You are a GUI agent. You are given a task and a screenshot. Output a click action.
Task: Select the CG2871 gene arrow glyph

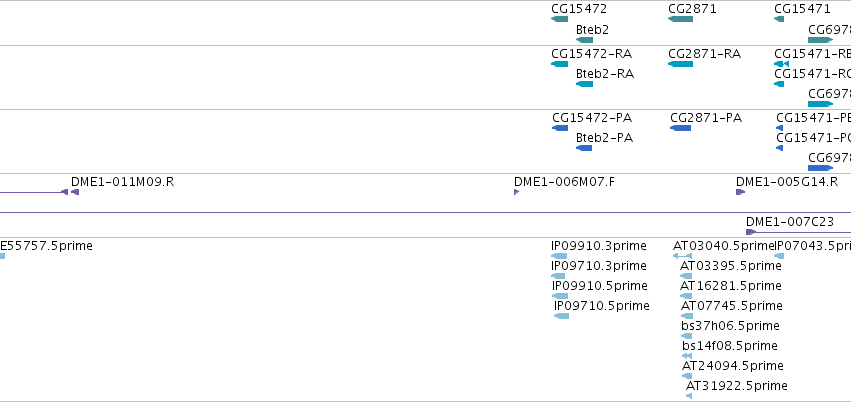click(681, 19)
